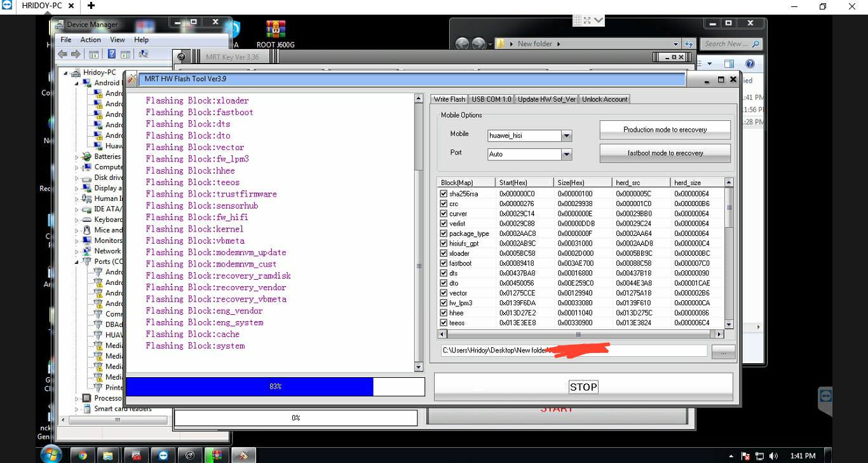Click Scan for hardware changes icon in Device Manager

[144, 55]
